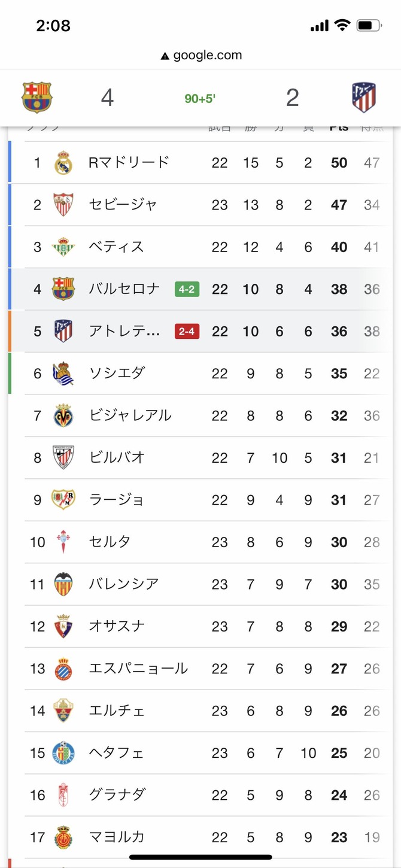This screenshot has width=401, height=868.
Task: Open the オサスナ team link
Action: coord(117,626)
